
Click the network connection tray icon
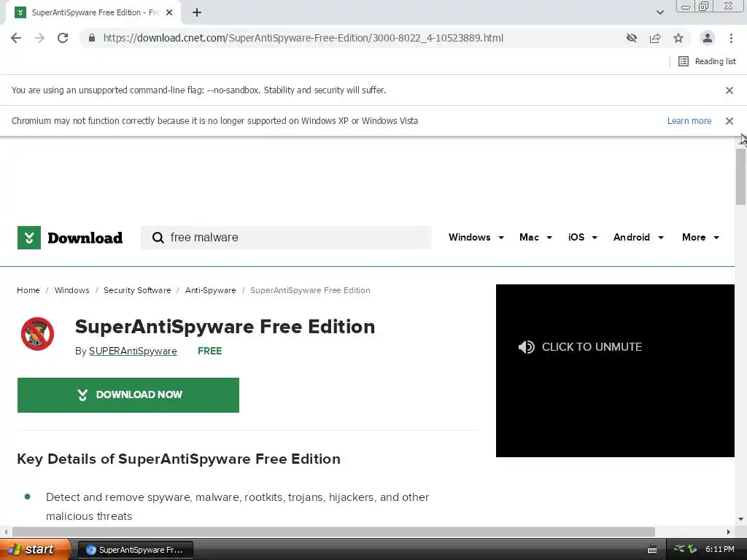[x=679, y=549]
